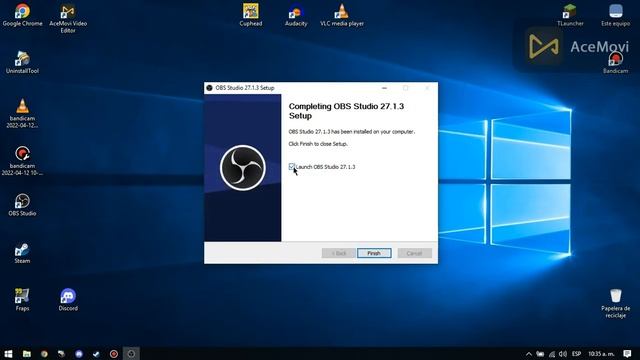
Task: Open the Discord taskbar icon
Action: coord(79,353)
